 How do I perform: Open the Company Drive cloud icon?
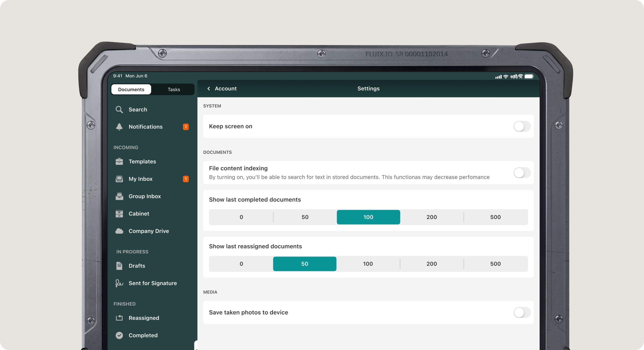point(119,231)
